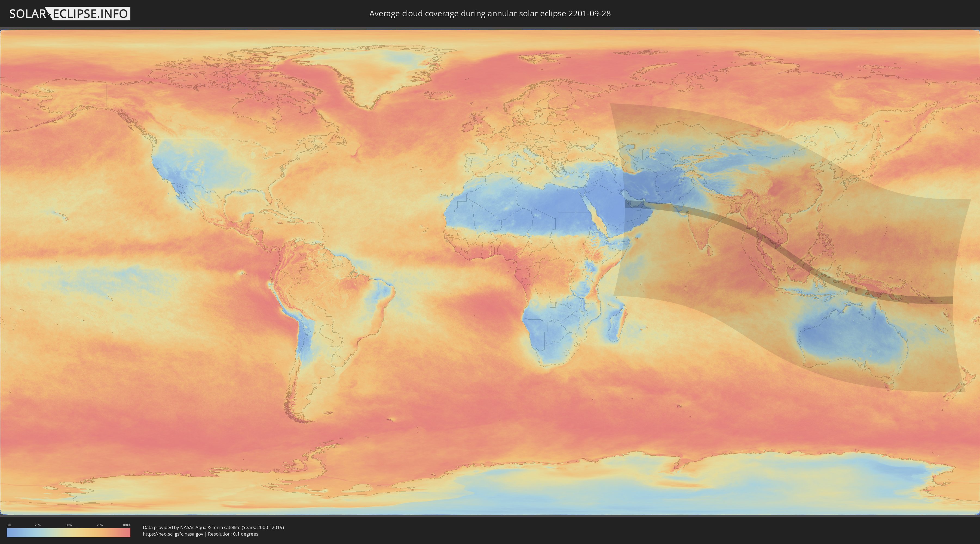Click the 75% legend label

click(99, 525)
